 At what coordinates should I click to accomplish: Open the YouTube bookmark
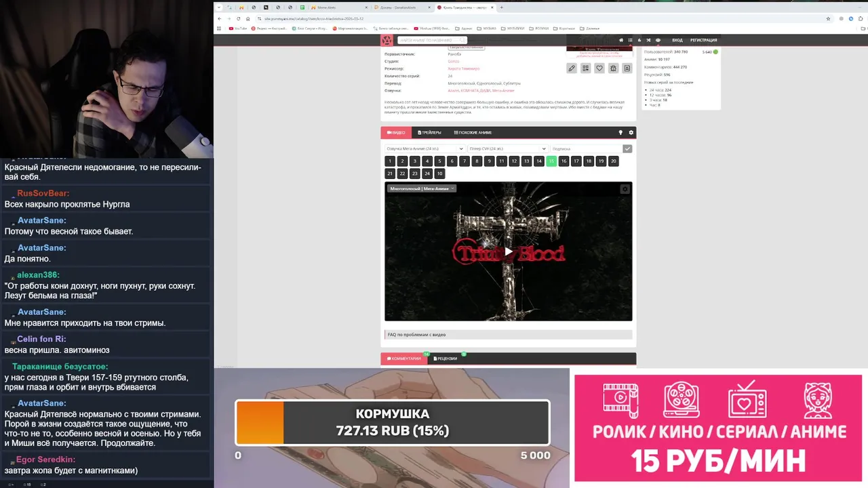point(238,28)
